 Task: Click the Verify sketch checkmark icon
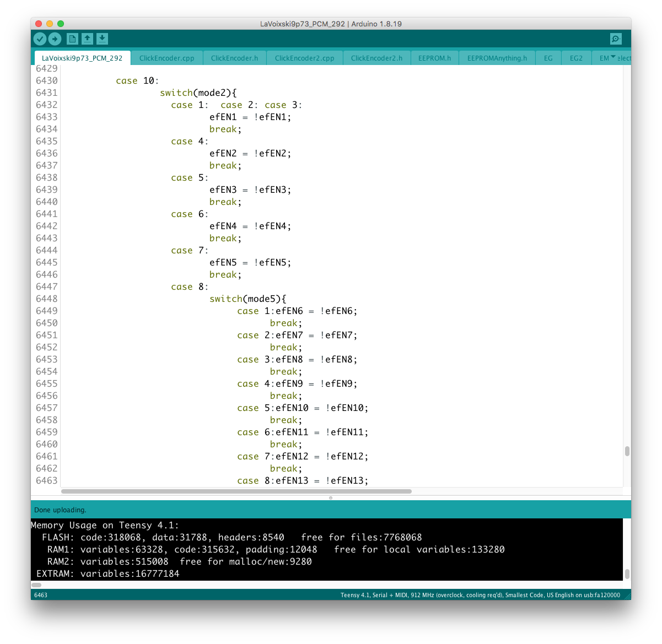(40, 39)
